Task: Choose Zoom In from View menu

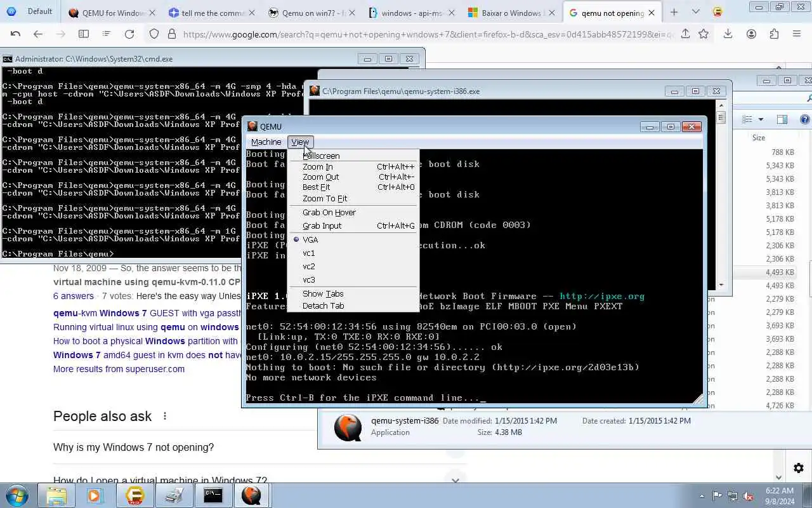Action: (353, 166)
